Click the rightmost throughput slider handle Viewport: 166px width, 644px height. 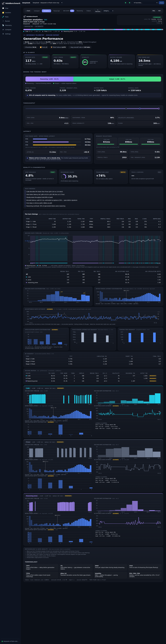coord(159,108)
